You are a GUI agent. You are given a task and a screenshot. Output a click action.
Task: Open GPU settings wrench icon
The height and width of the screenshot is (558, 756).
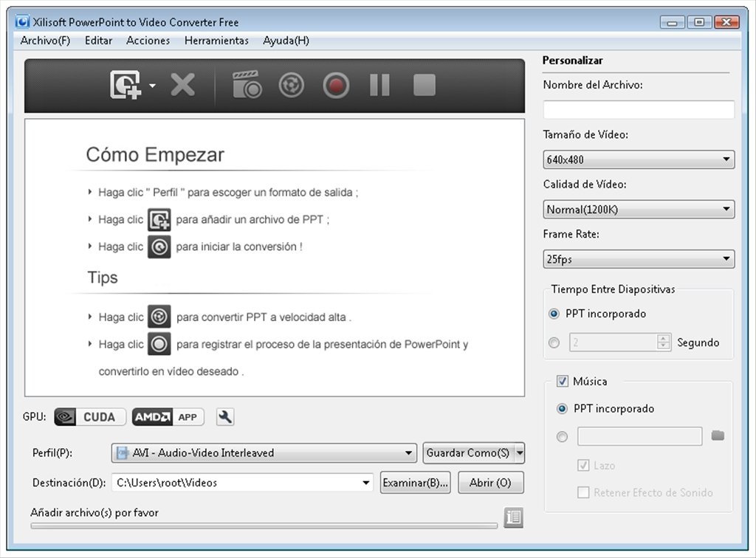[x=225, y=417]
